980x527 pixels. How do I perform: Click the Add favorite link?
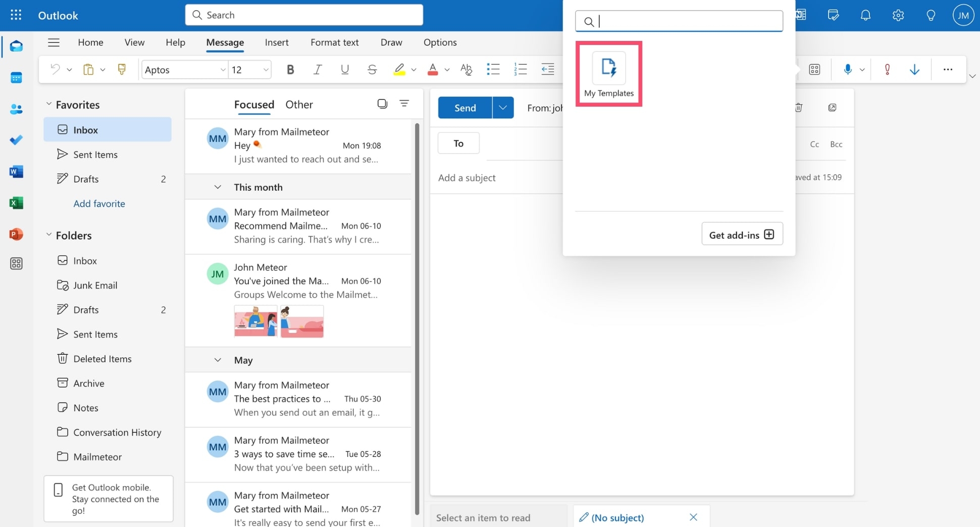pyautogui.click(x=99, y=204)
